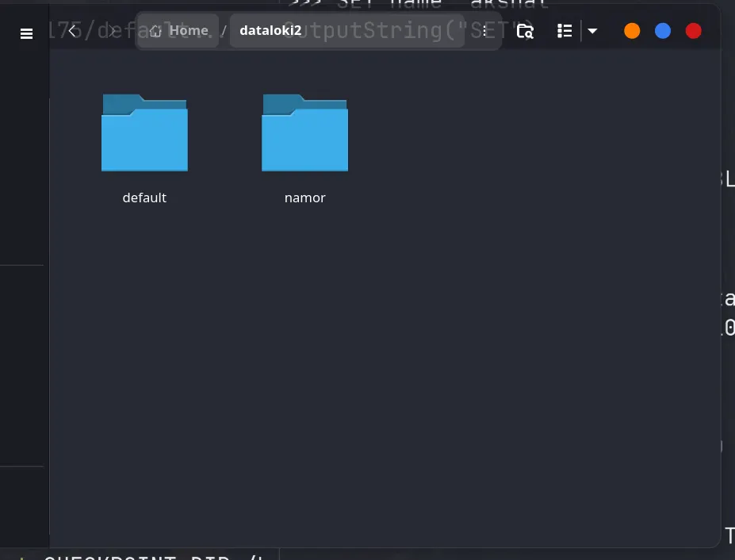Open the path bar three-dot menu
Screen dimensions: 735x560
point(485,31)
